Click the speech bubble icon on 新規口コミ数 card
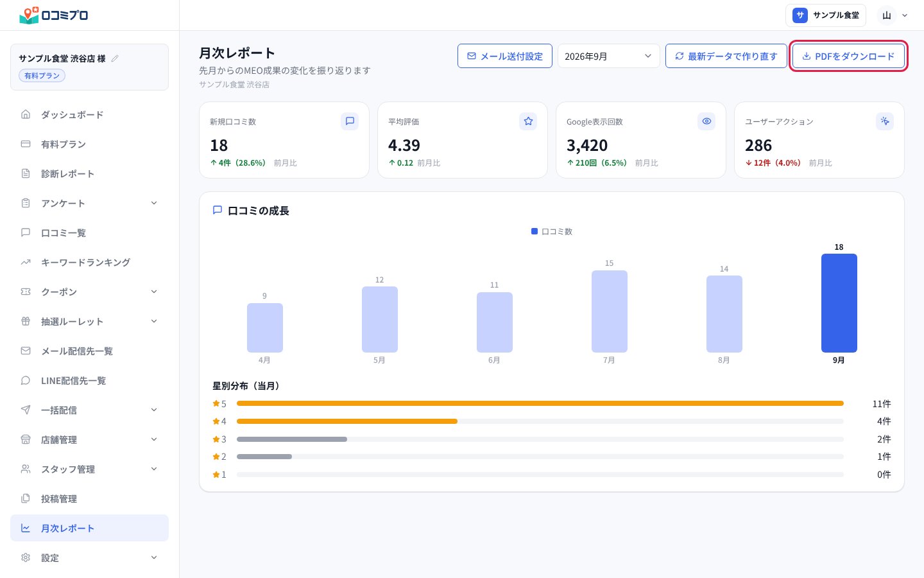Screen dimensions: 924x578 point(350,121)
